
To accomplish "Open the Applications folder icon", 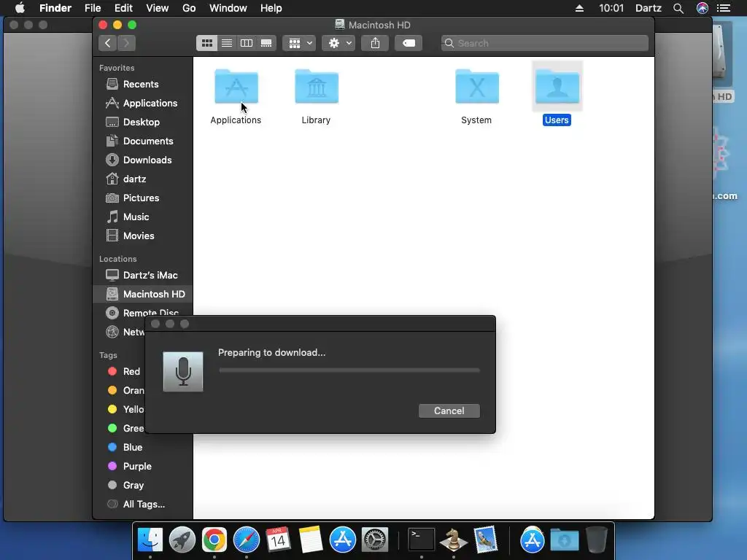I will click(236, 86).
